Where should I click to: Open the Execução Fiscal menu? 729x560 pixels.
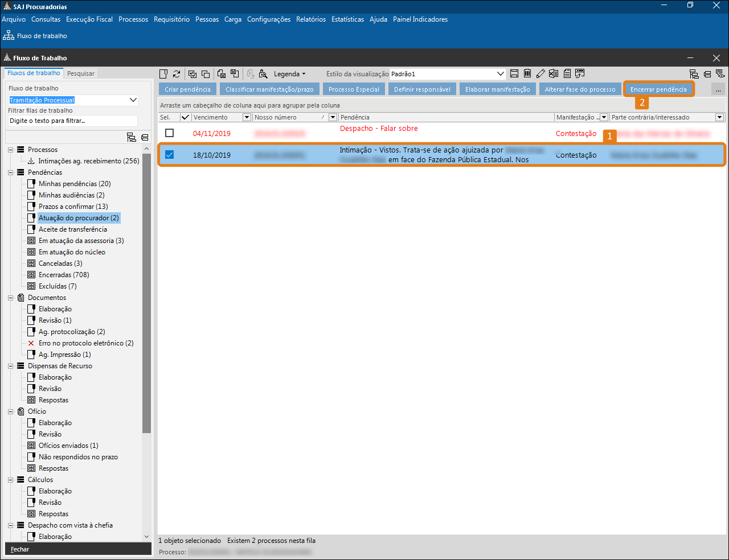click(x=89, y=19)
